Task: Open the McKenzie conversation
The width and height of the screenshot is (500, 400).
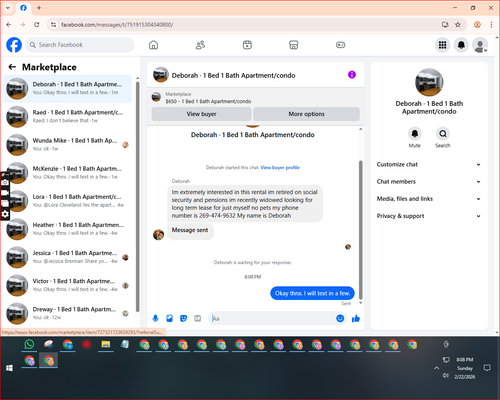Action: coord(67,173)
